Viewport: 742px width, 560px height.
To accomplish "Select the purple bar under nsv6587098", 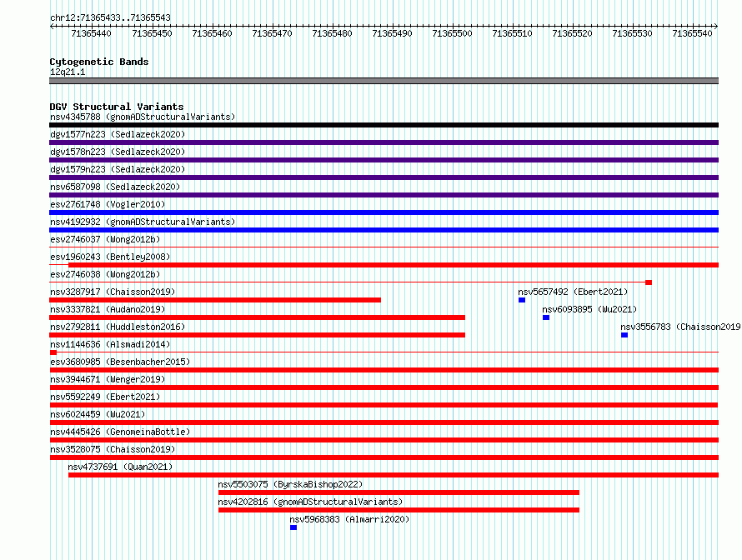I will point(384,195).
